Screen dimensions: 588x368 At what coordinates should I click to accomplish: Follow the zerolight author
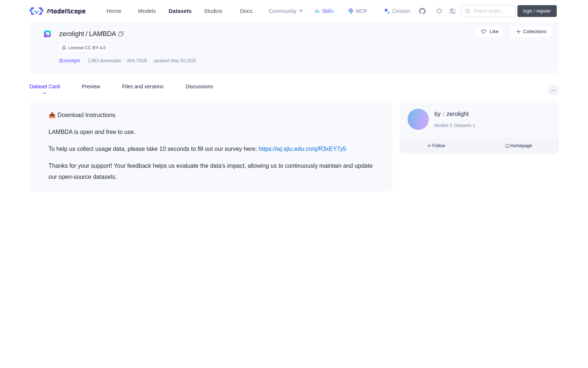pos(436,146)
